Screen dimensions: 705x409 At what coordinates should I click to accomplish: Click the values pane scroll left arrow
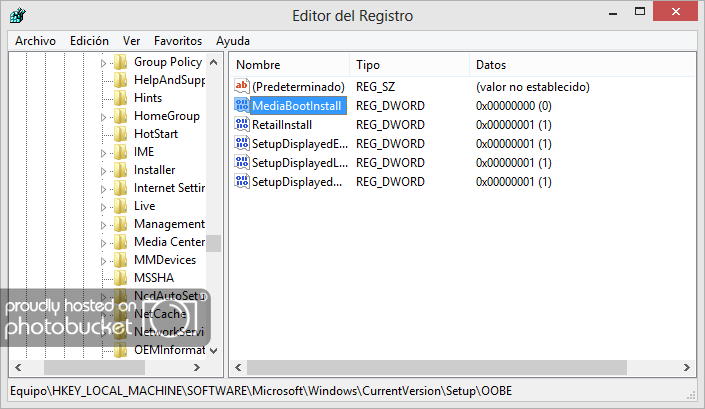pyautogui.click(x=238, y=367)
